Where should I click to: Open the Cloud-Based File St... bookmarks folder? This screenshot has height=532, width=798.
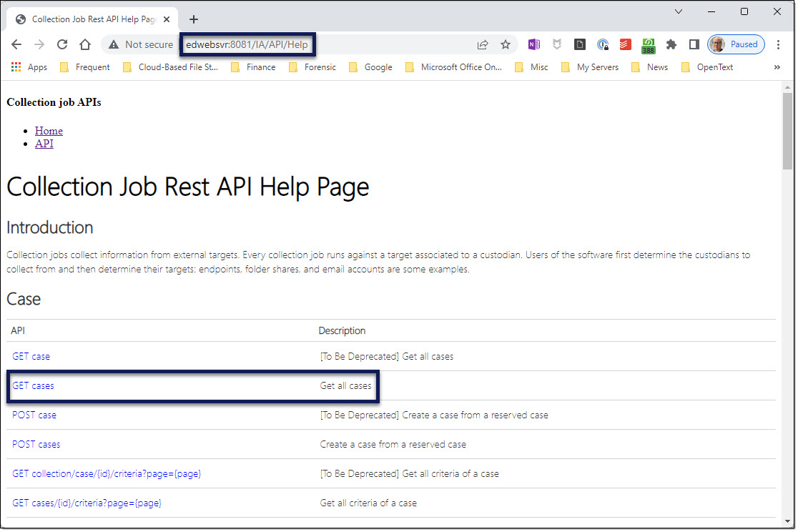(x=170, y=67)
